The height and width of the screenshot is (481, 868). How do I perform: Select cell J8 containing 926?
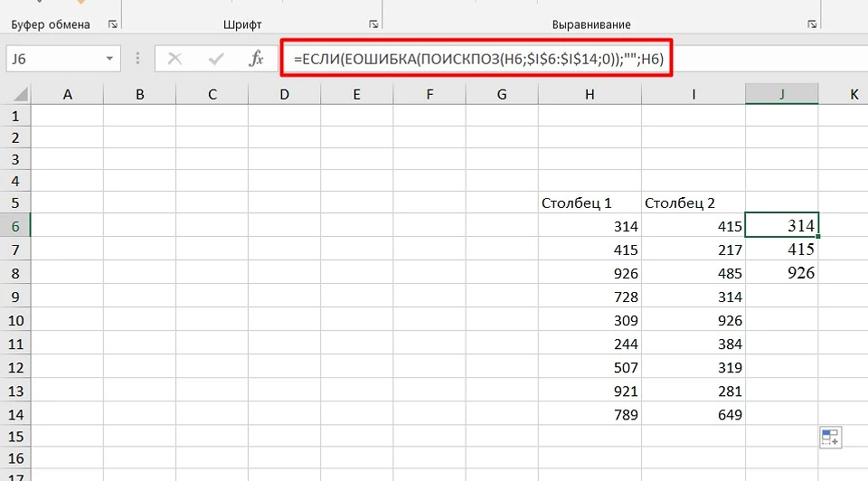point(781,273)
